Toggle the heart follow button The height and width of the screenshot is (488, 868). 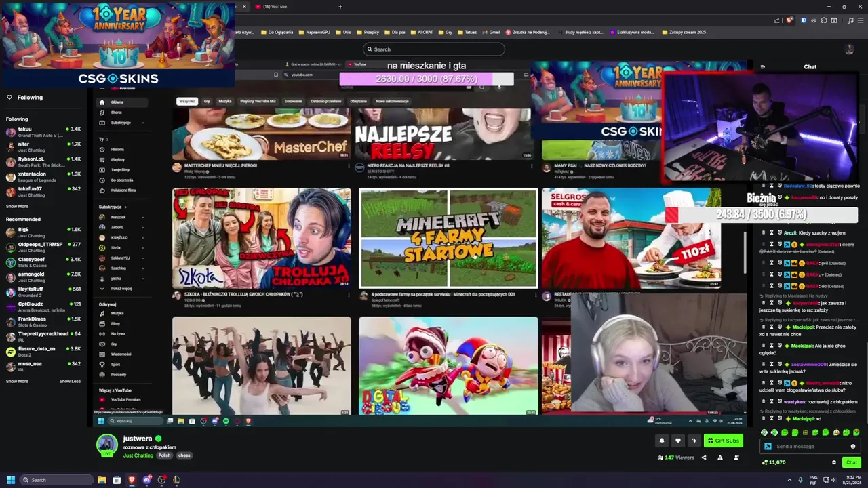point(677,441)
